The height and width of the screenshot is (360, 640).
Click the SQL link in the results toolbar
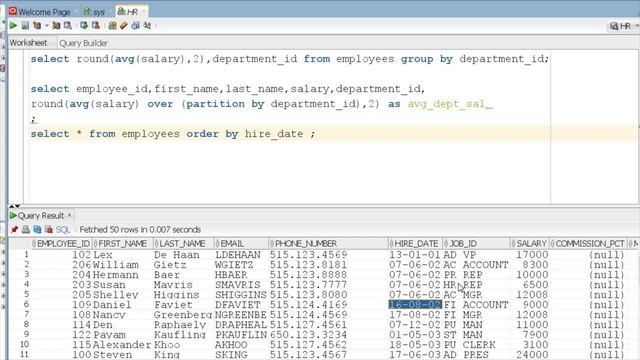coord(63,230)
